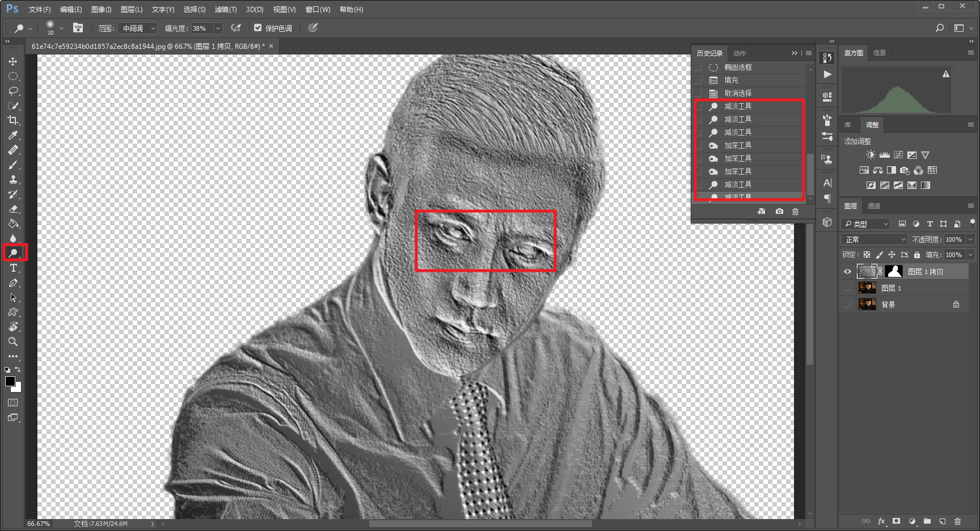
Task: Open Exposure slider dropdown arrow
Action: click(x=218, y=28)
